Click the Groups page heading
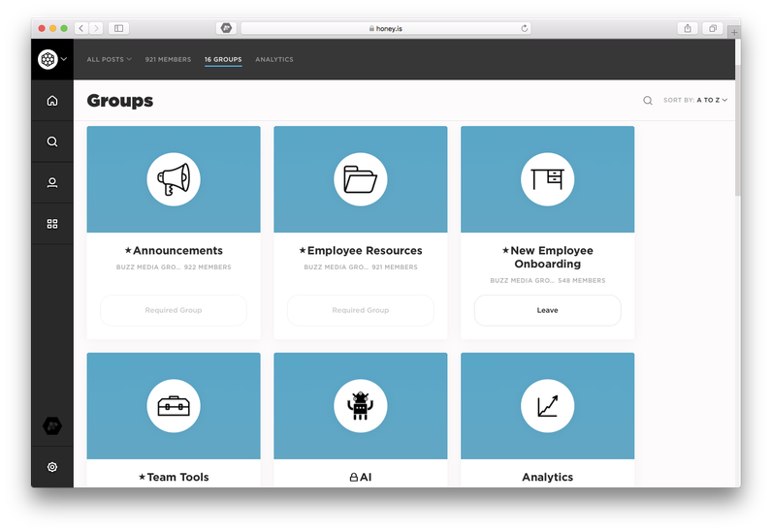772x532 pixels. pos(120,101)
